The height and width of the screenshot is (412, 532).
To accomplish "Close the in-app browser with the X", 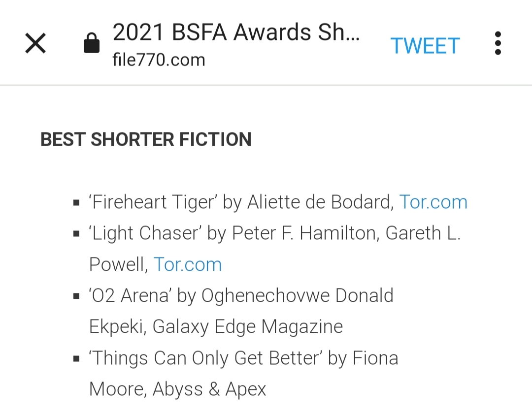I will 35,44.
